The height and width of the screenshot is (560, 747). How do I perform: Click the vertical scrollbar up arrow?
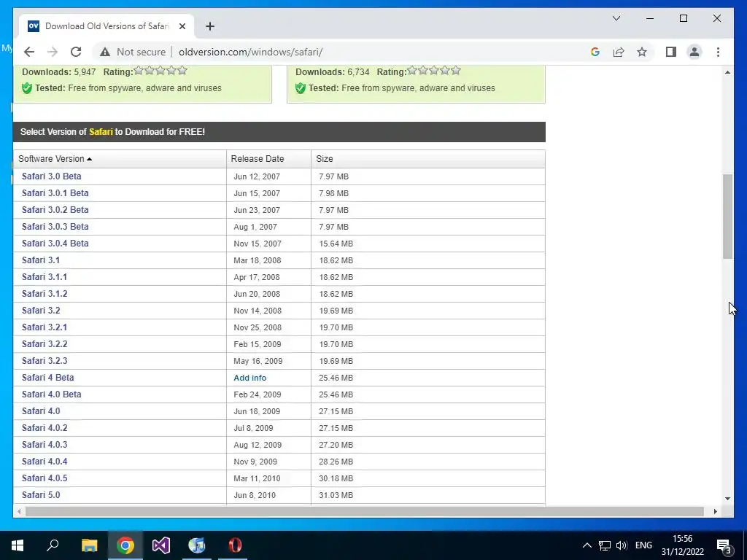pyautogui.click(x=727, y=72)
